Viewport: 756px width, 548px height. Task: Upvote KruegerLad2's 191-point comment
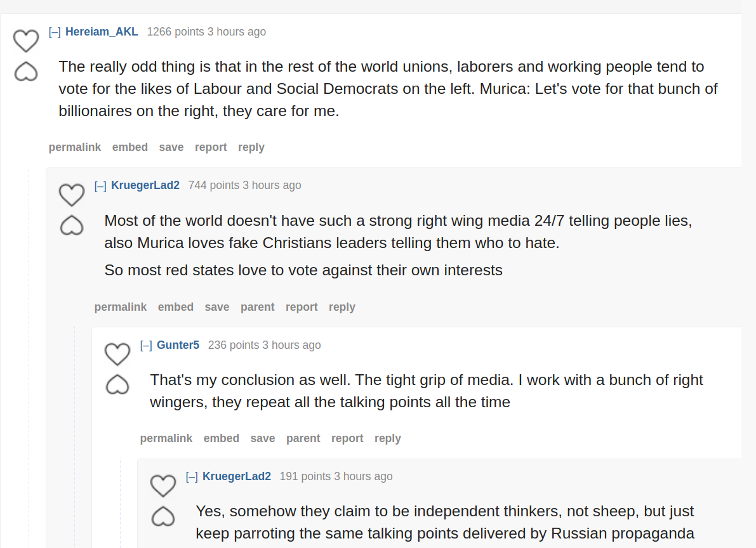click(163, 485)
